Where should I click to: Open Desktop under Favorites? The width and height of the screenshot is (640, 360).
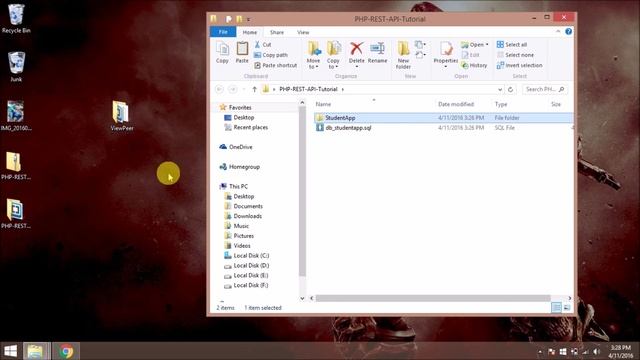244,118
